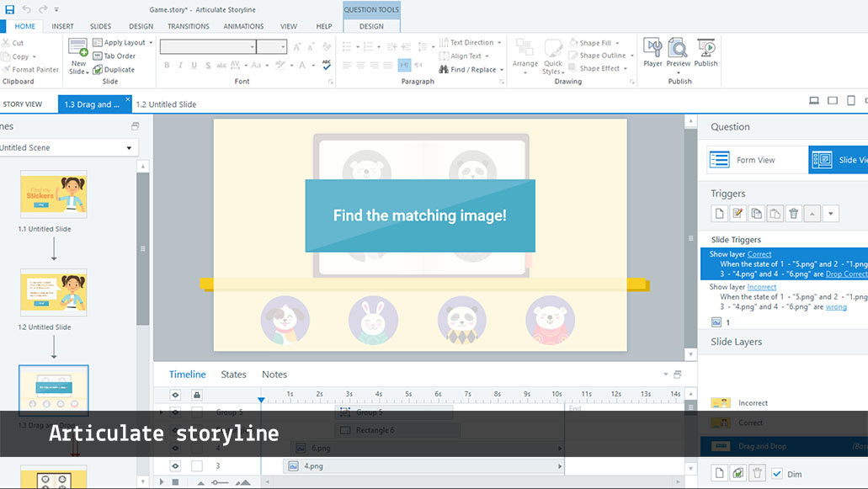868x489 pixels.
Task: Toggle visibility eye for layer 3
Action: (x=175, y=465)
